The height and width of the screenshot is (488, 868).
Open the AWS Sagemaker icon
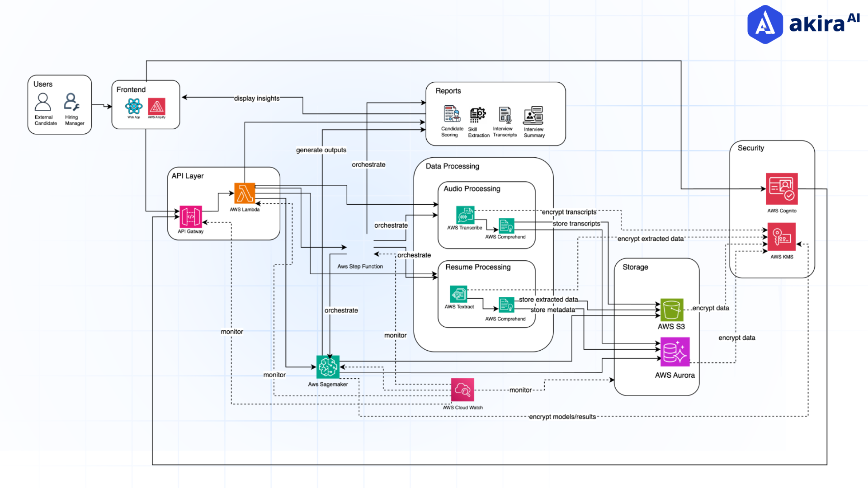click(x=327, y=367)
